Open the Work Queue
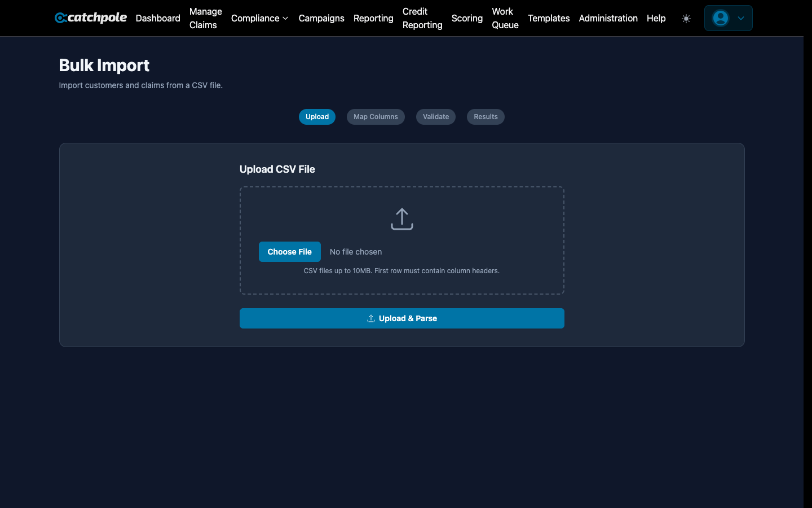This screenshot has height=508, width=812. tap(505, 18)
